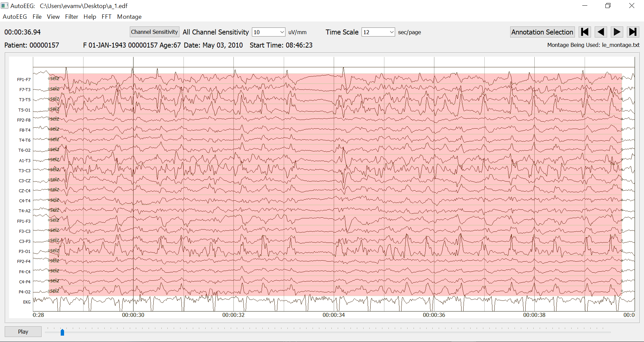Click the CZ-C4 channel label
The height and width of the screenshot is (342, 644).
pos(25,191)
